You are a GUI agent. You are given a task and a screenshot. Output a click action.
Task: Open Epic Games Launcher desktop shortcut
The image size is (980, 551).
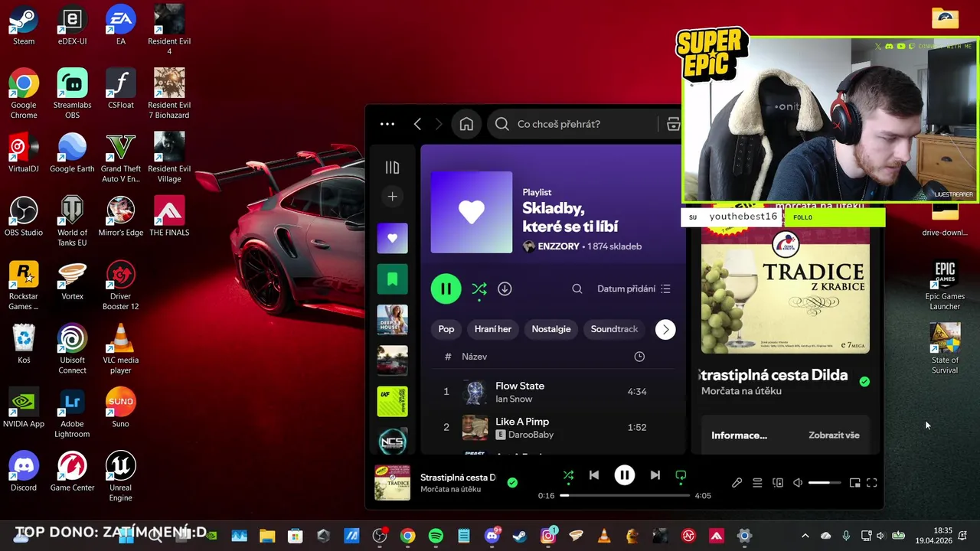945,286
